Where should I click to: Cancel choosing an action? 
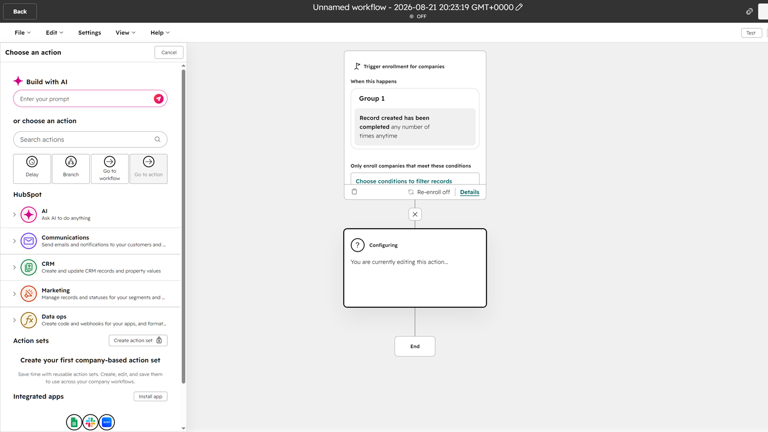169,52
